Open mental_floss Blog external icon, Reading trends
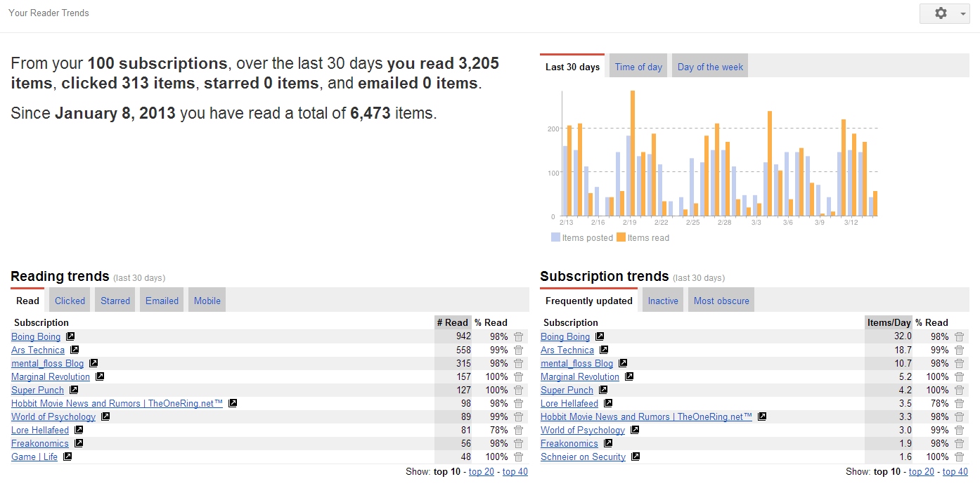The height and width of the screenshot is (486, 980). (94, 363)
